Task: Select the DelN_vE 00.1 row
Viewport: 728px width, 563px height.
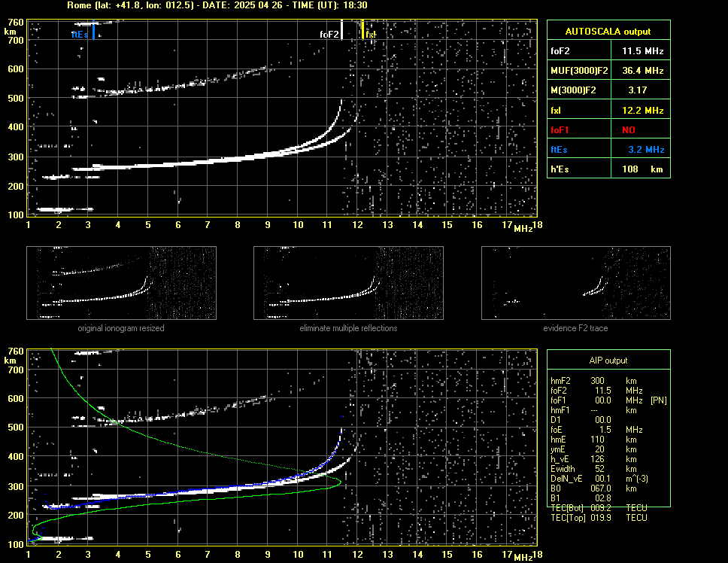Action: (599, 479)
